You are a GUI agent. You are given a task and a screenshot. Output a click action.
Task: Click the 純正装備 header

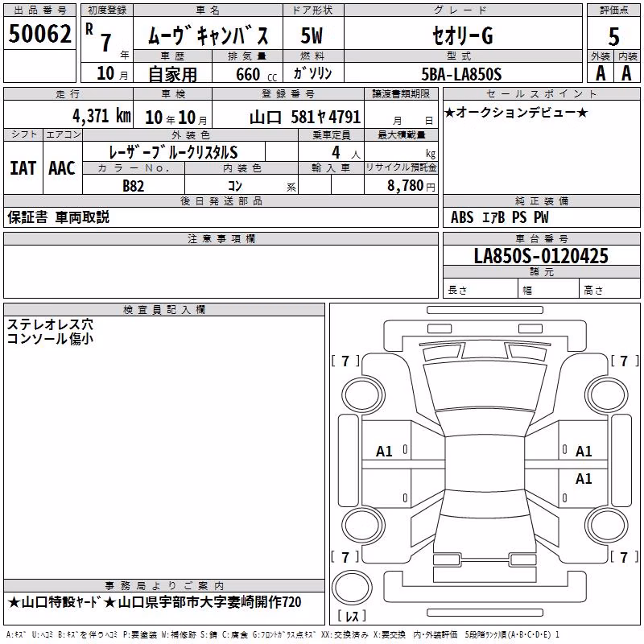[541, 200]
